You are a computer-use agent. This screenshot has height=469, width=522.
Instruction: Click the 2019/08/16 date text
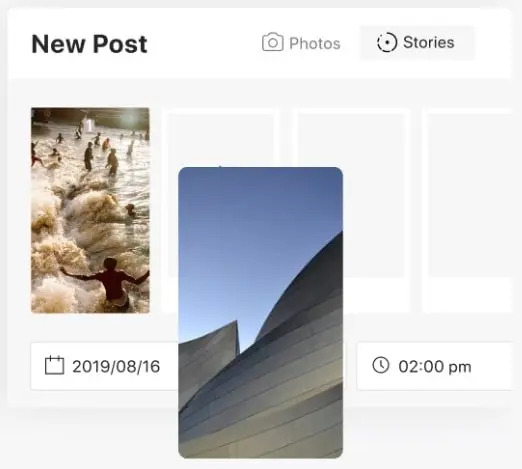point(116,366)
